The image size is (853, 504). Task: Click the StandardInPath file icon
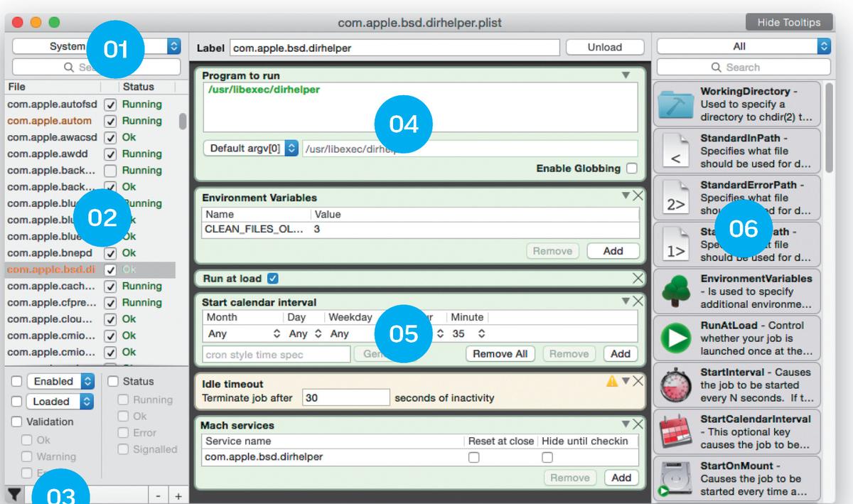[x=675, y=151]
